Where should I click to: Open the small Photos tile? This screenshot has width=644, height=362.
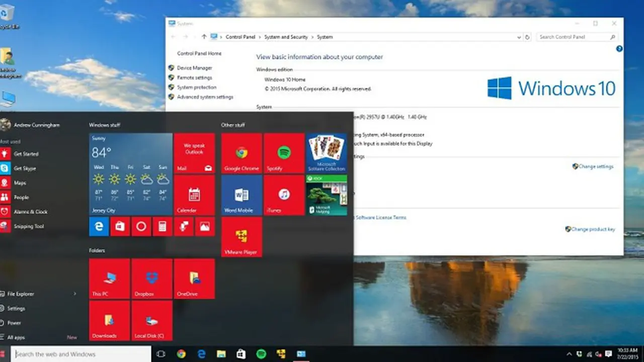click(205, 227)
